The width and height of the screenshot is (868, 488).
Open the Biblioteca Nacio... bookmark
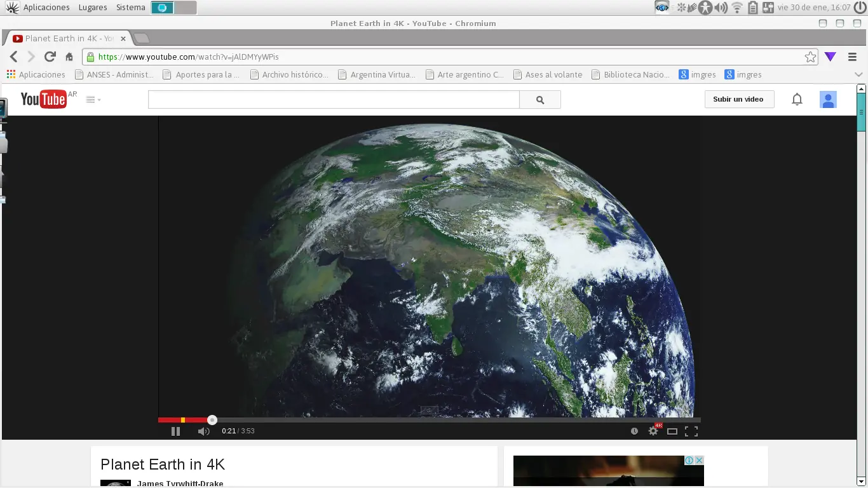[x=631, y=74]
